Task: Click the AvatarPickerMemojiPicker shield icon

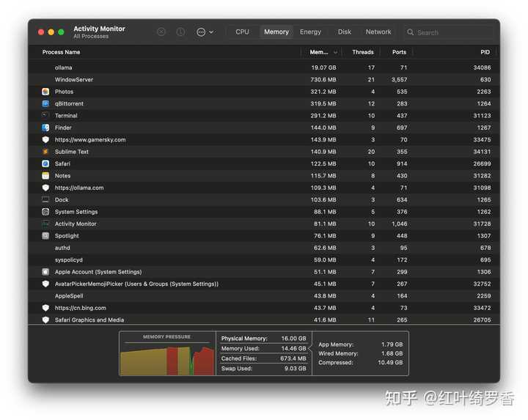Action: tap(45, 284)
